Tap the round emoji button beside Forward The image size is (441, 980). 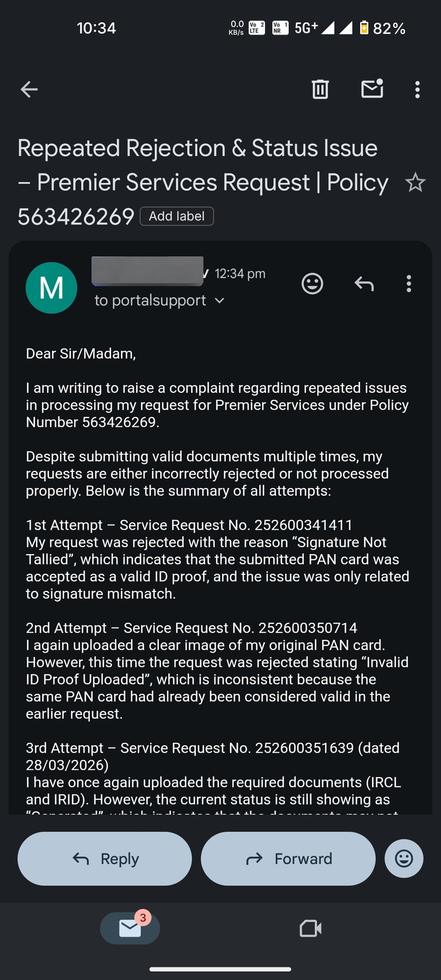(404, 858)
